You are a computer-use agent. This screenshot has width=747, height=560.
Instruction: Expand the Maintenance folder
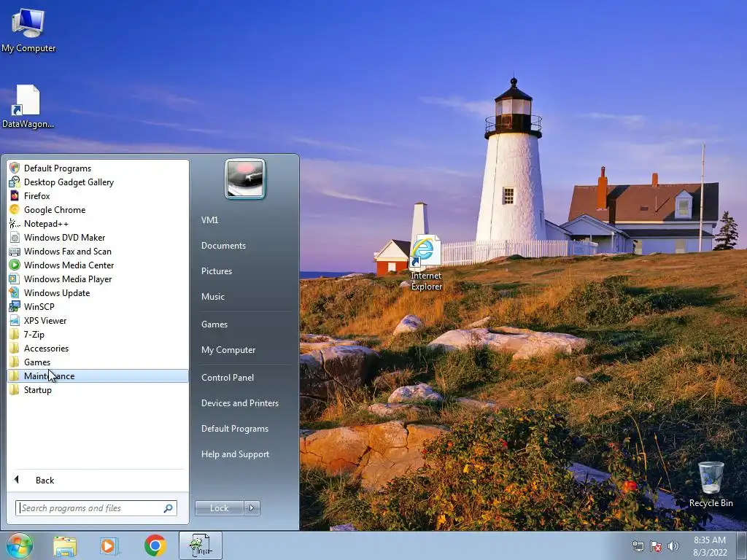click(x=98, y=376)
